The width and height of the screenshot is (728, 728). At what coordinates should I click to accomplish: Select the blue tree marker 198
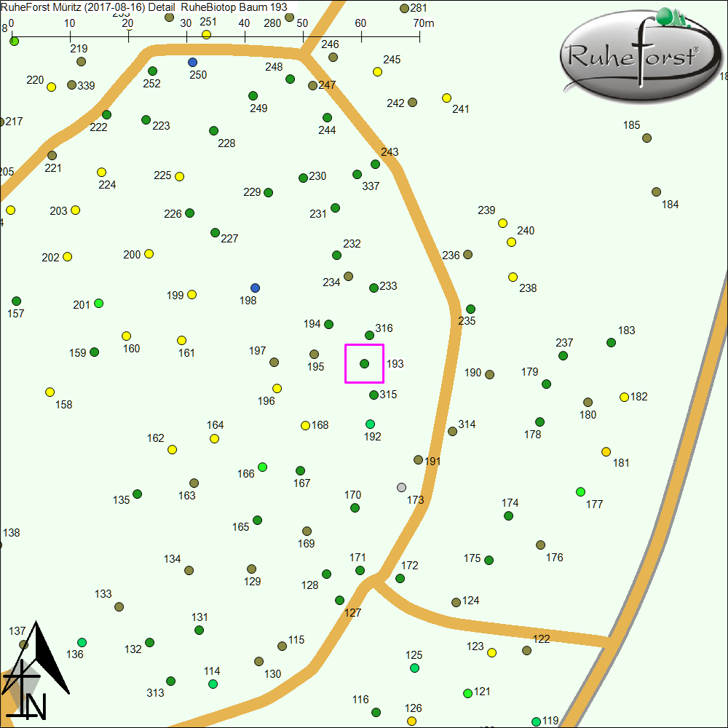pos(255,288)
